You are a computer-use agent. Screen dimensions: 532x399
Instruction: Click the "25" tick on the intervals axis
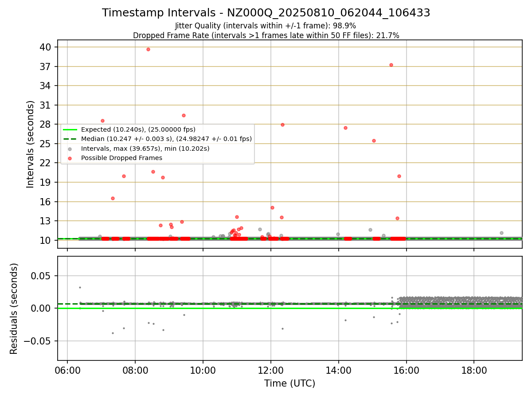tap(46, 144)
